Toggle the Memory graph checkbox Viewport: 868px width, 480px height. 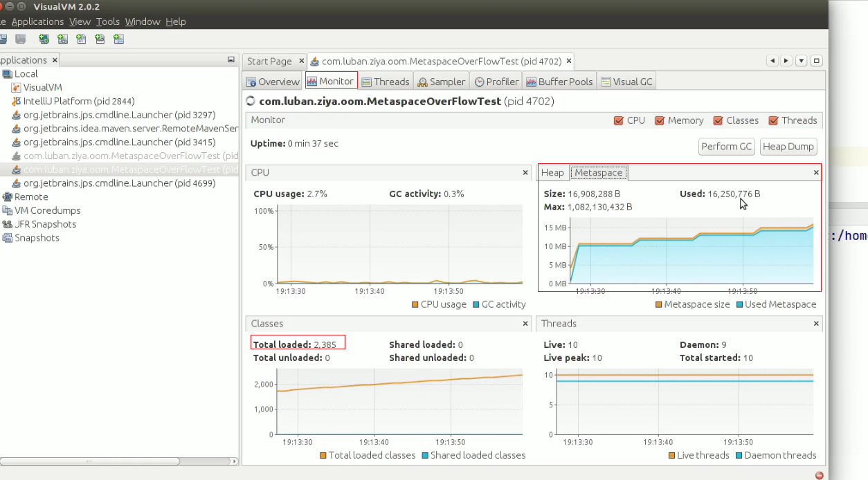[660, 120]
